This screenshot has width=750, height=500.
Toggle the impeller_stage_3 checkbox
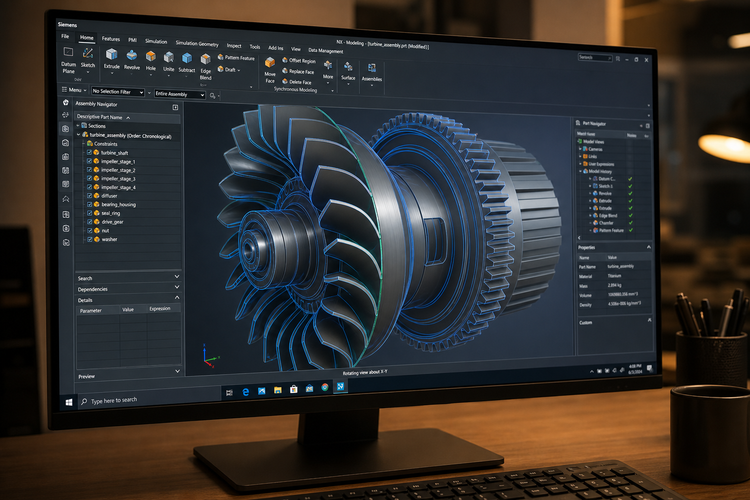(x=89, y=178)
